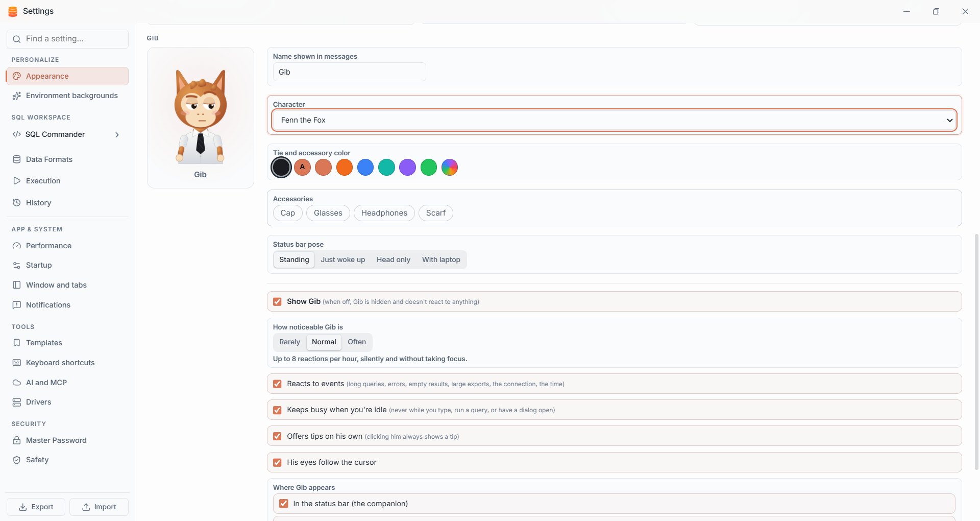Click the Master Password lock icon
Viewport: 980px width, 521px height.
(x=17, y=440)
